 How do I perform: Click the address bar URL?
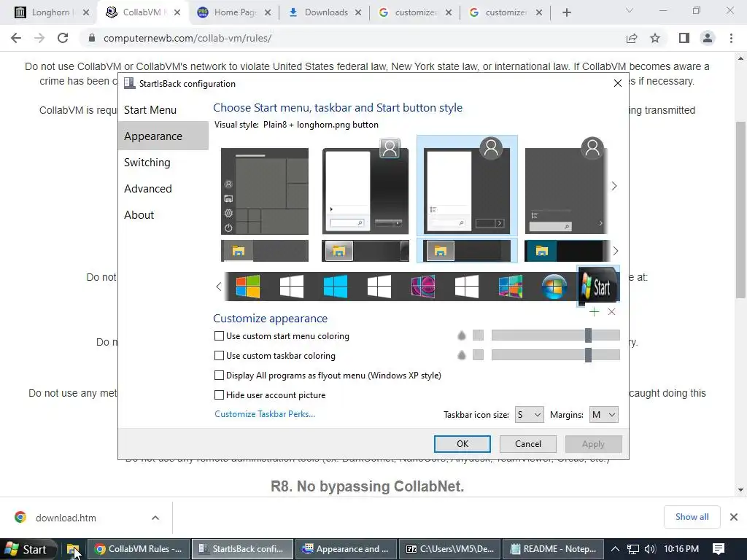(x=187, y=38)
